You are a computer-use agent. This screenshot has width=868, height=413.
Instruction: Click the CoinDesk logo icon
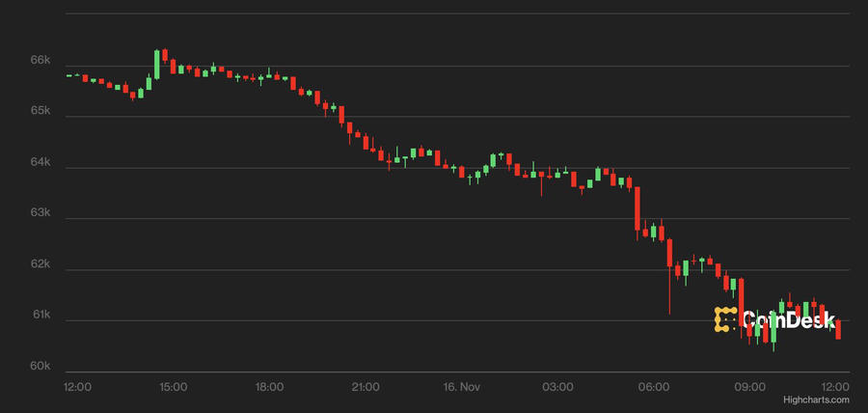click(x=724, y=319)
